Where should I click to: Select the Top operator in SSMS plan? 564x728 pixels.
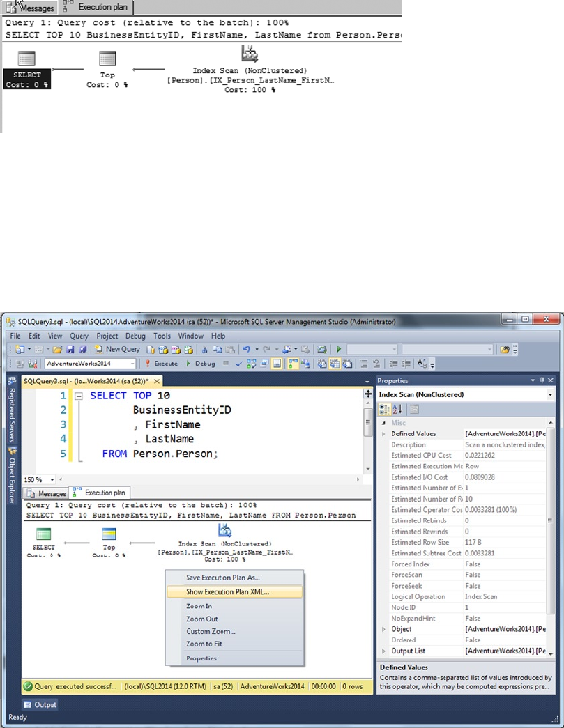tap(109, 542)
